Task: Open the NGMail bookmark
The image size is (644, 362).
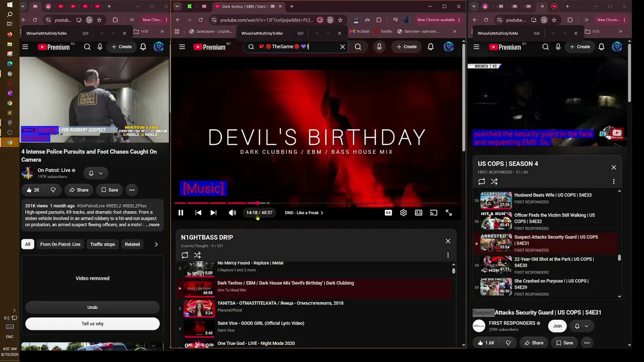Action: pos(359,31)
